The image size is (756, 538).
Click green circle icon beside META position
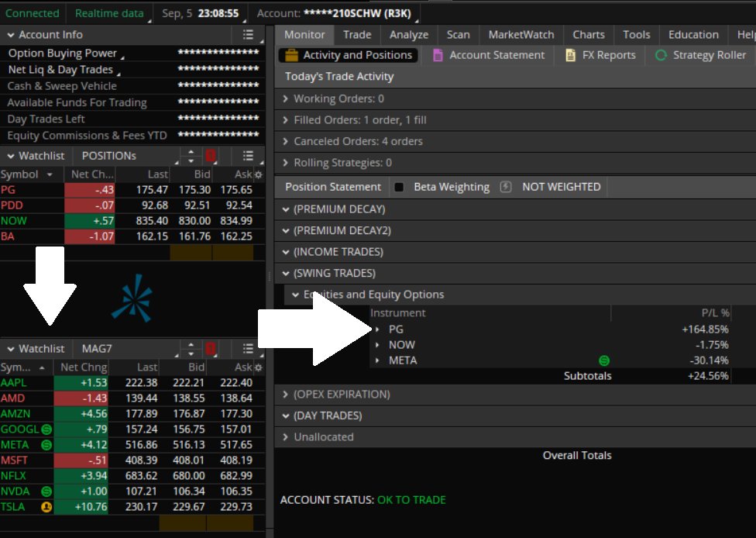click(x=603, y=360)
